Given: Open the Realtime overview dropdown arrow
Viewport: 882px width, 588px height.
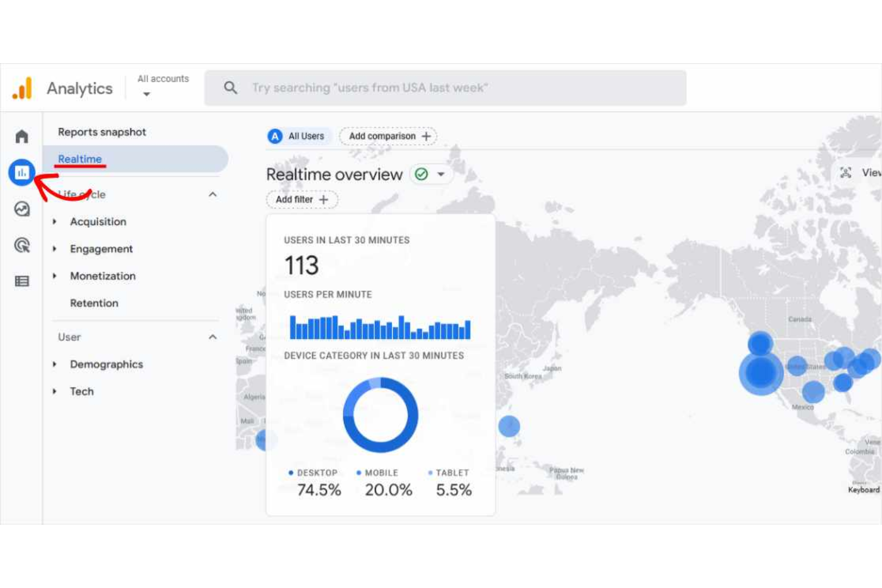Looking at the screenshot, I should coord(441,174).
